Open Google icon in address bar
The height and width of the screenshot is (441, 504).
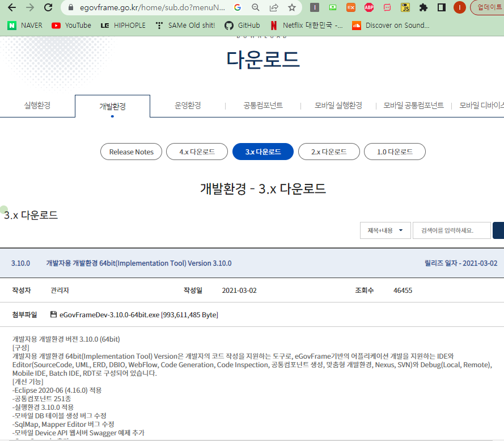tap(238, 7)
